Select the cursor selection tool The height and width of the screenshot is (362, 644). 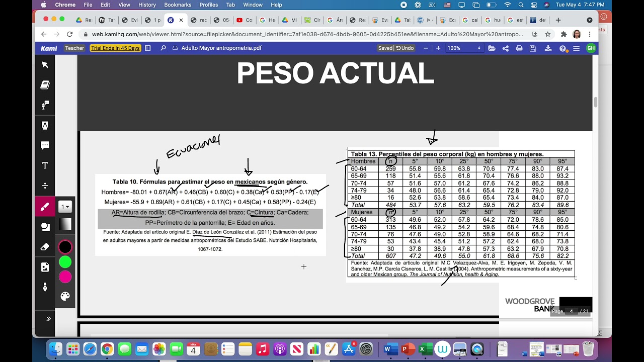[x=45, y=65]
